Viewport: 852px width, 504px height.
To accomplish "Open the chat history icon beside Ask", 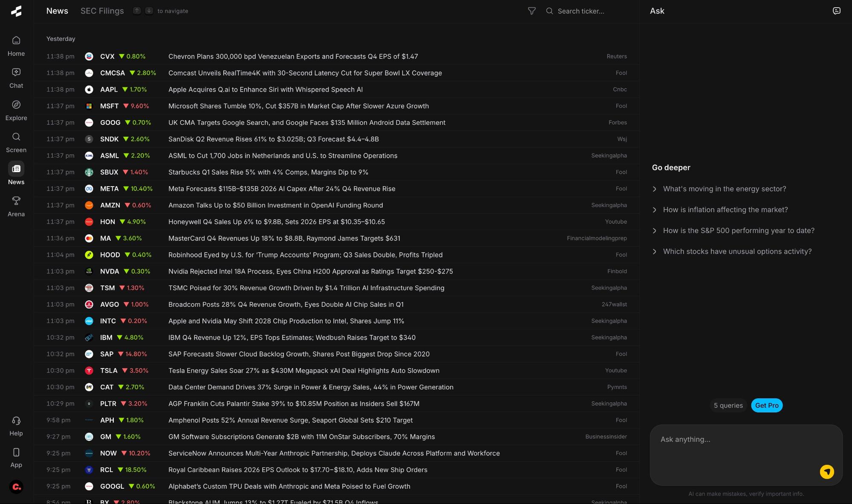I will pyautogui.click(x=836, y=11).
